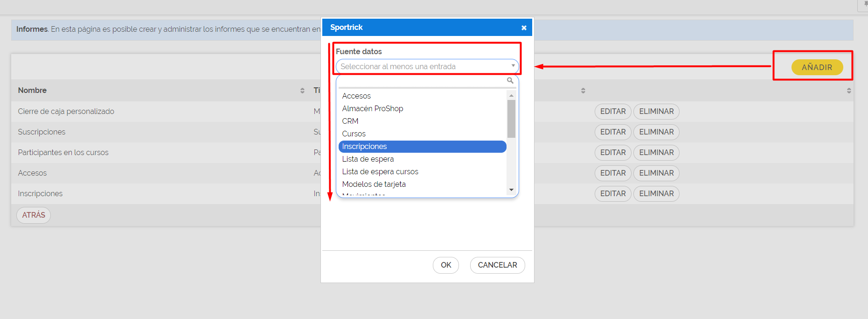
Task: Click EDITAR for Accesos row
Action: click(x=613, y=173)
